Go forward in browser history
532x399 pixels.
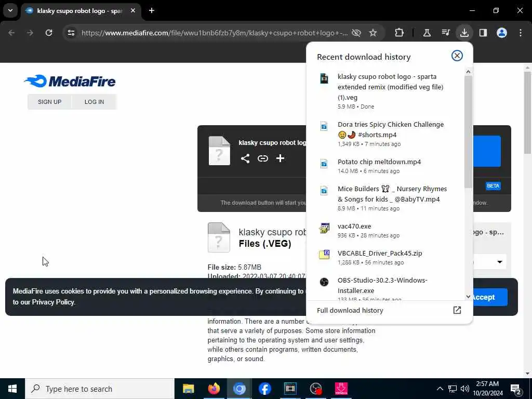[30, 33]
